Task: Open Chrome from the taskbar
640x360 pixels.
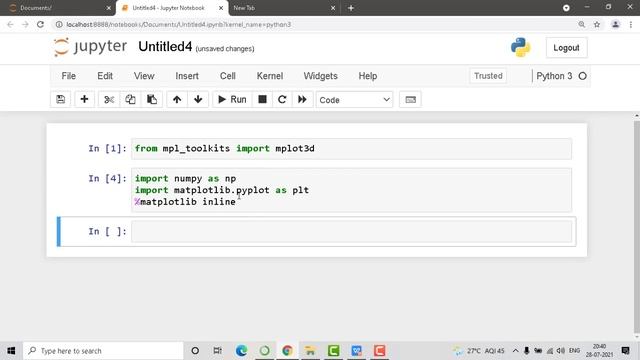Action: click(x=287, y=351)
